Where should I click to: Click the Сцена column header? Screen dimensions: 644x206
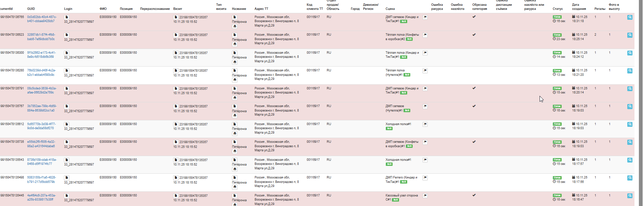390,9
